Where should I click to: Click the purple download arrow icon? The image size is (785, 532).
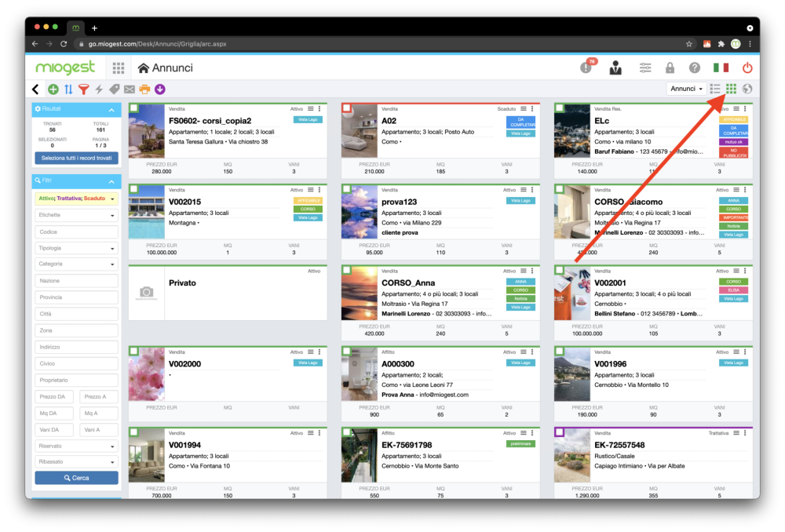click(159, 89)
